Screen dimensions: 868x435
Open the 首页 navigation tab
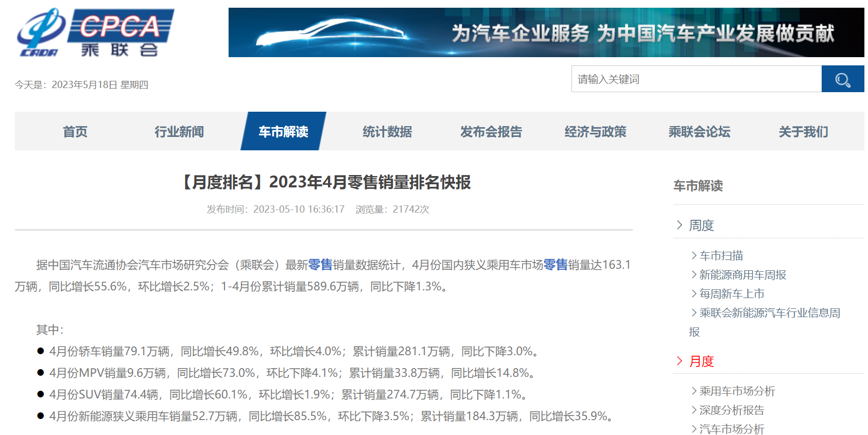pyautogui.click(x=75, y=132)
